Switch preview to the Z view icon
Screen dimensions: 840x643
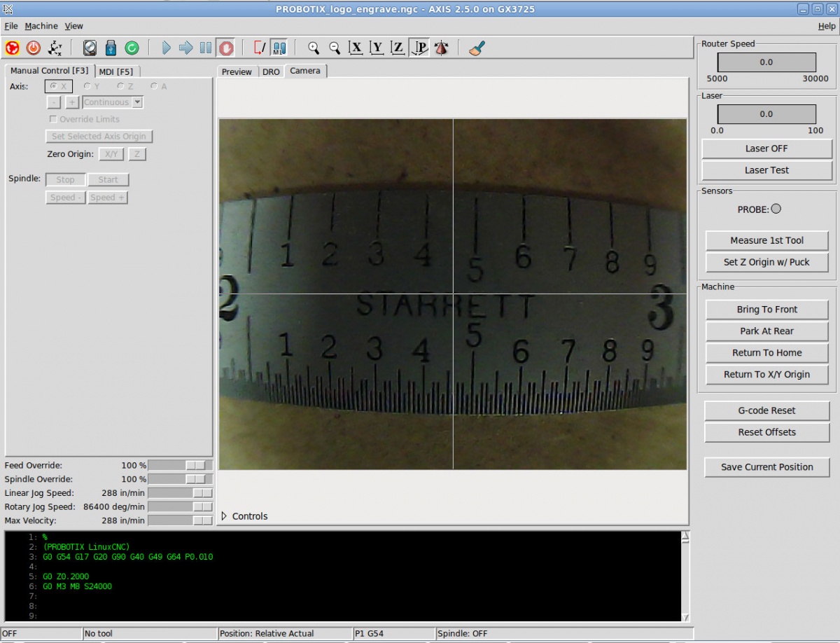point(397,48)
